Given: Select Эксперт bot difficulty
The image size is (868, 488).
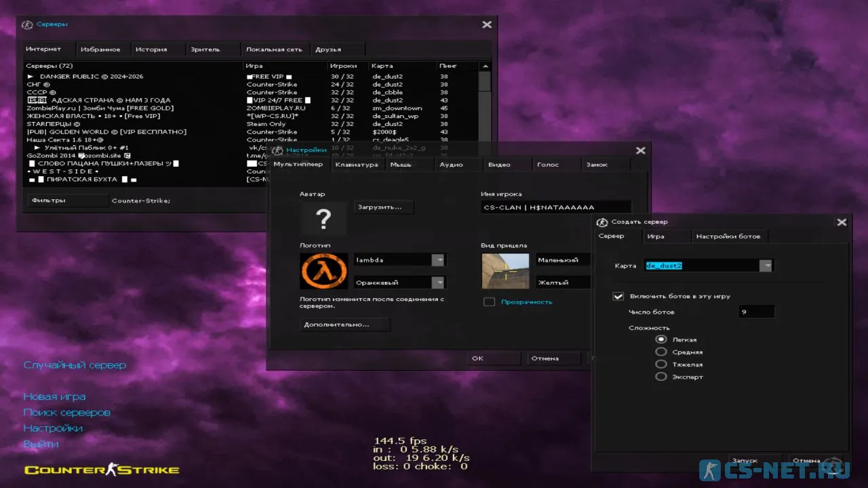Looking at the screenshot, I should click(661, 377).
